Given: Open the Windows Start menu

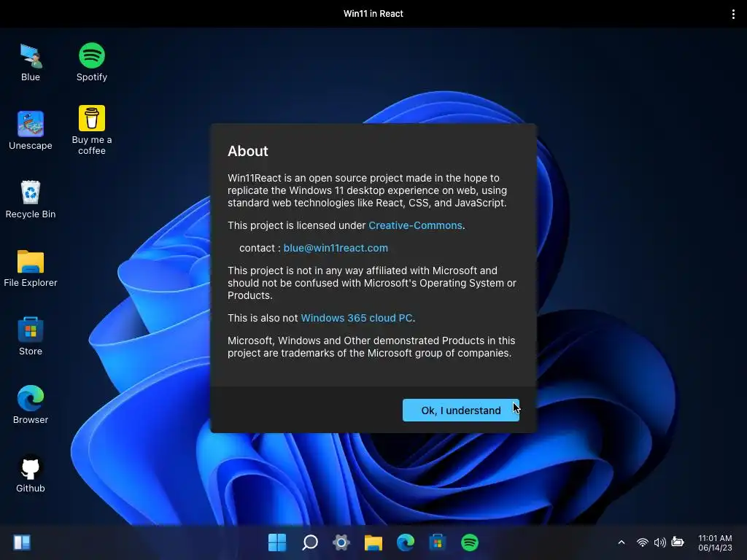Looking at the screenshot, I should click(277, 542).
